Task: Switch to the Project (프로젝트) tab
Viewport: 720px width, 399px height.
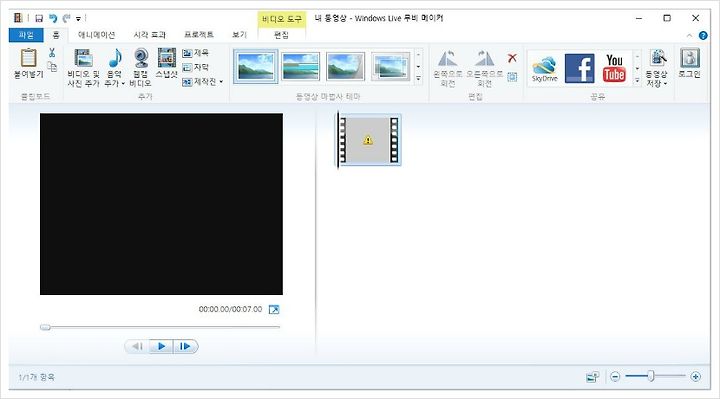Action: pos(199,35)
